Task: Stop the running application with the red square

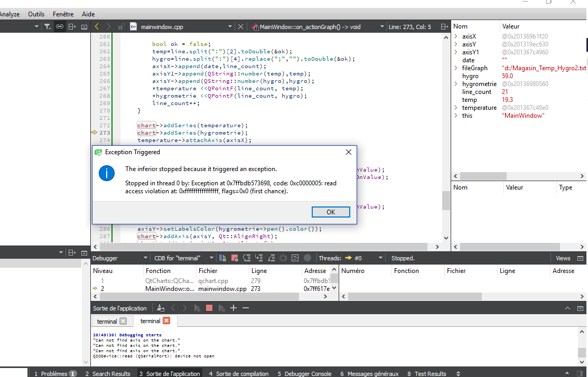Action: [x=208, y=307]
